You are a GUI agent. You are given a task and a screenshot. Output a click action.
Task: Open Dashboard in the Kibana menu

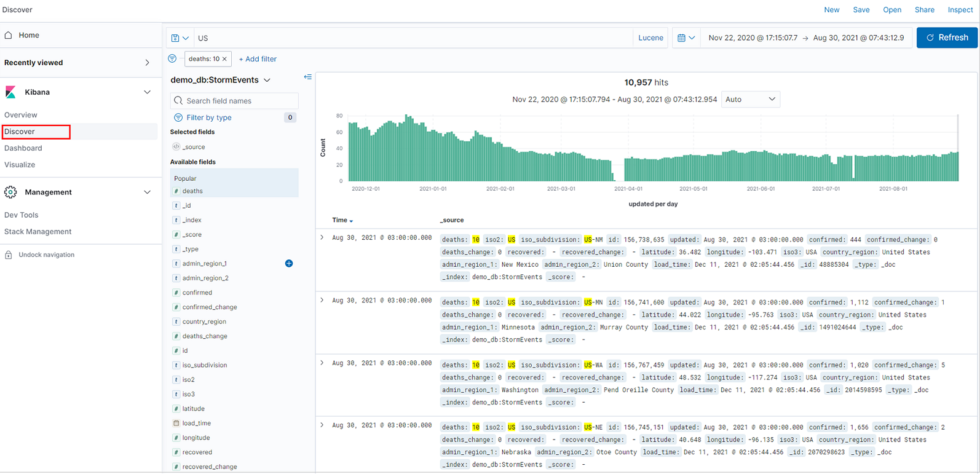coord(23,148)
